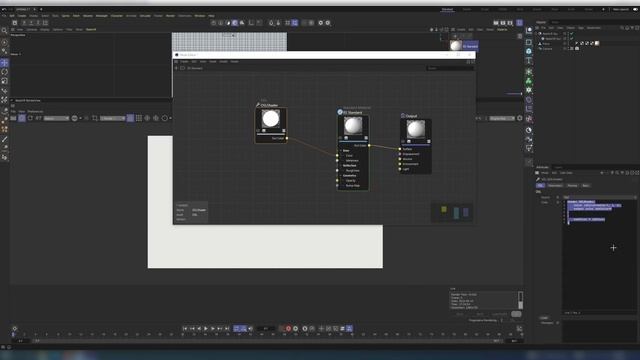Image resolution: width=640 pixels, height=360 pixels.
Task: Open the second dropdown in RenderView toolbar
Action: pyautogui.click(x=113, y=118)
